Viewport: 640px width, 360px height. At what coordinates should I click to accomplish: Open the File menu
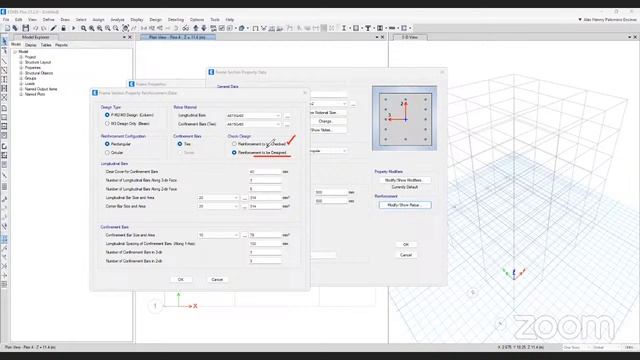[6, 20]
